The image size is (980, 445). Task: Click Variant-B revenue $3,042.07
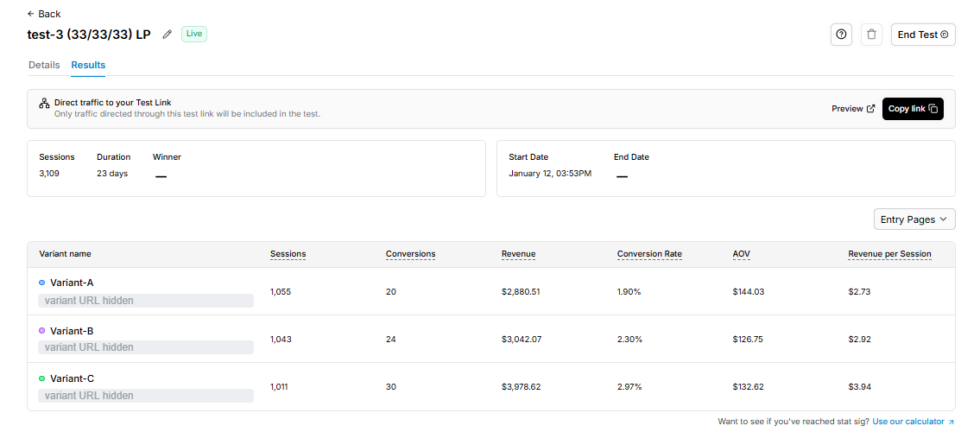pyautogui.click(x=522, y=340)
